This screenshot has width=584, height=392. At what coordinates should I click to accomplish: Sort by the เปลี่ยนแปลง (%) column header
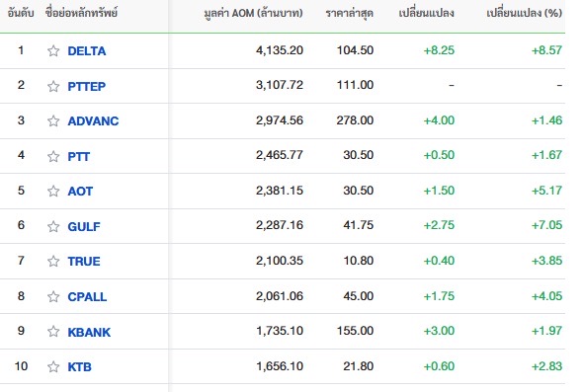pos(524,14)
